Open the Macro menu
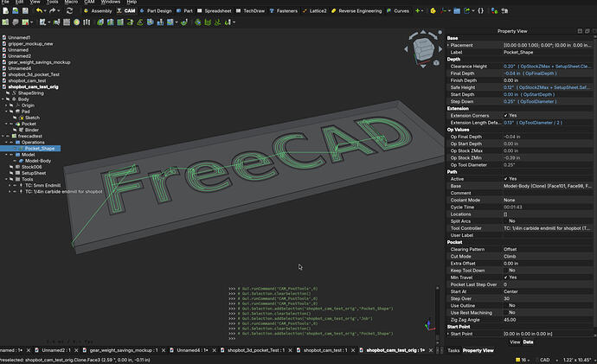The width and height of the screenshot is (597, 364). 71,2
